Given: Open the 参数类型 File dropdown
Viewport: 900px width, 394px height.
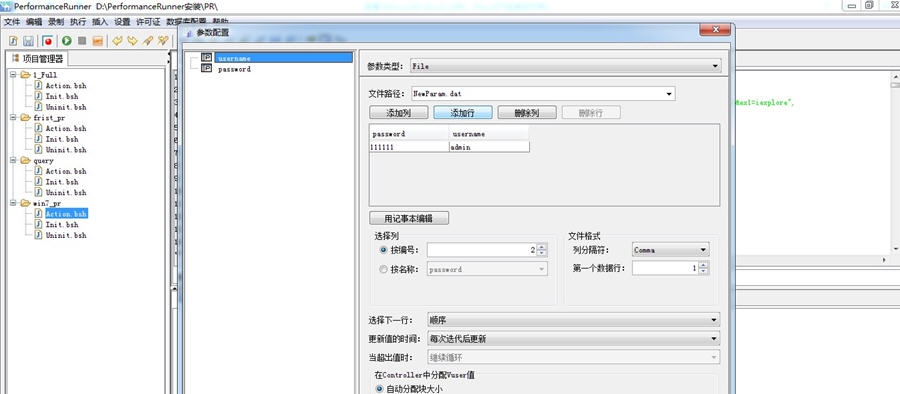Looking at the screenshot, I should point(715,67).
